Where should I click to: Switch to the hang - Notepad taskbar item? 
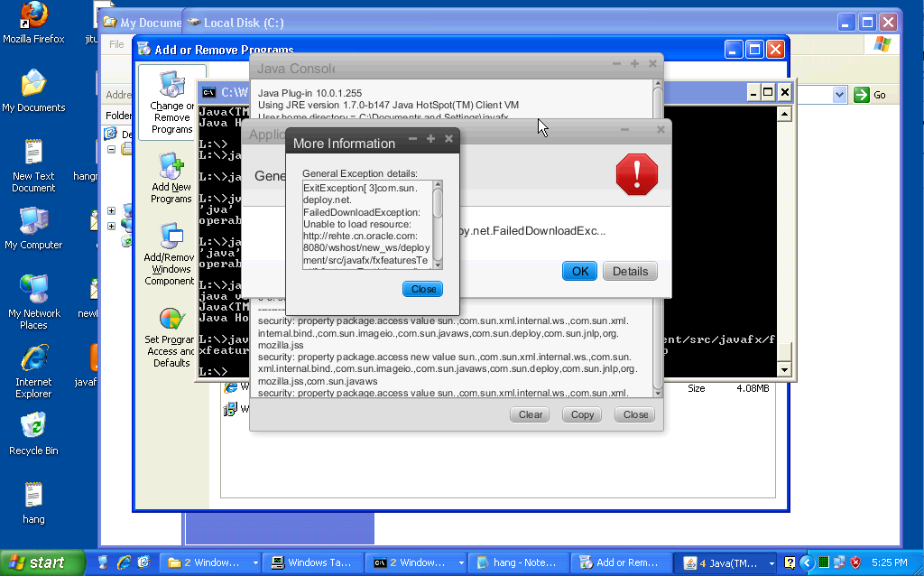(520, 562)
